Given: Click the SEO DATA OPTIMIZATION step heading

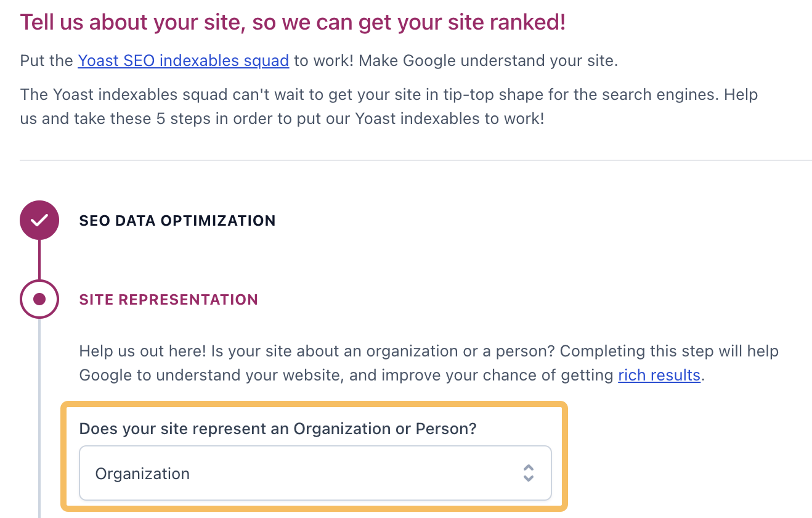Looking at the screenshot, I should 177,220.
